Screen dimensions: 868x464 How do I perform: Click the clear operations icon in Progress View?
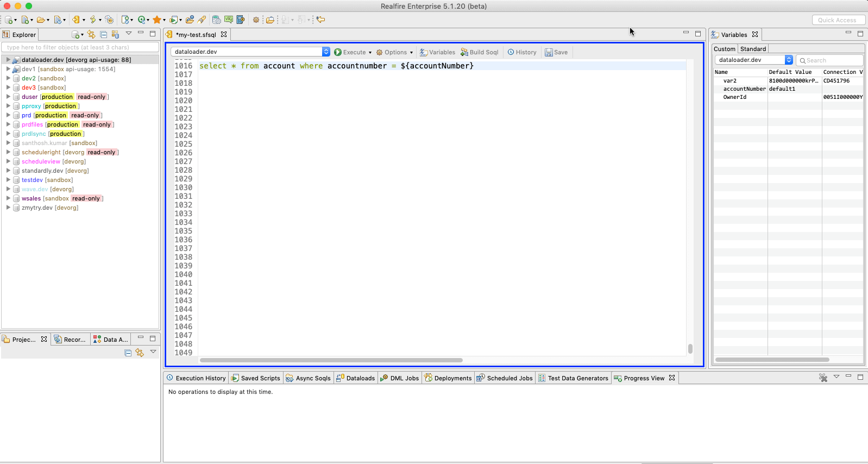(823, 378)
